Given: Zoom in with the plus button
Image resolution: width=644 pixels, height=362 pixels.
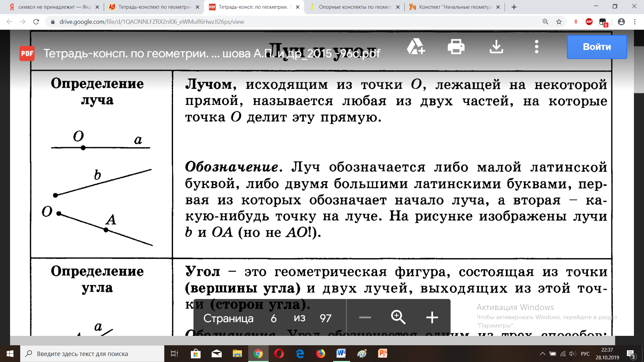Looking at the screenshot, I should tap(432, 317).
